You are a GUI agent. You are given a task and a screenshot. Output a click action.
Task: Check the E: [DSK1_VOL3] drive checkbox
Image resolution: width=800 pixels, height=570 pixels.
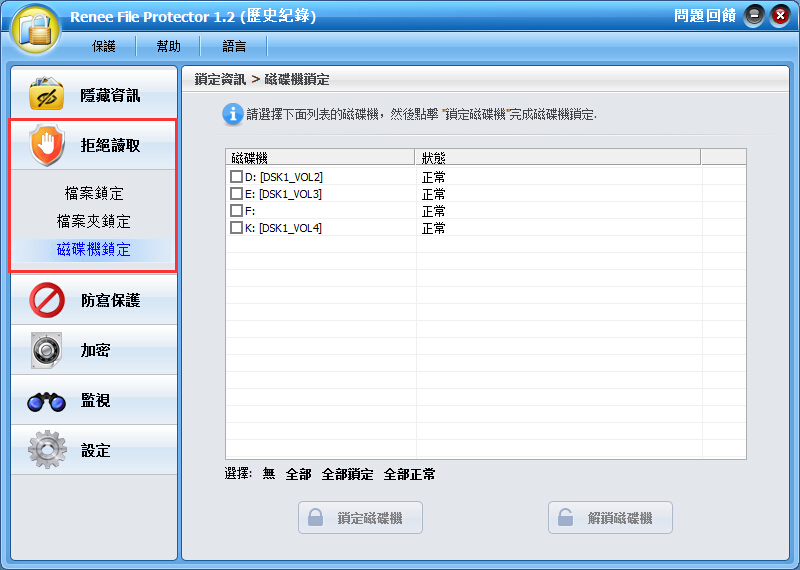coord(236,193)
